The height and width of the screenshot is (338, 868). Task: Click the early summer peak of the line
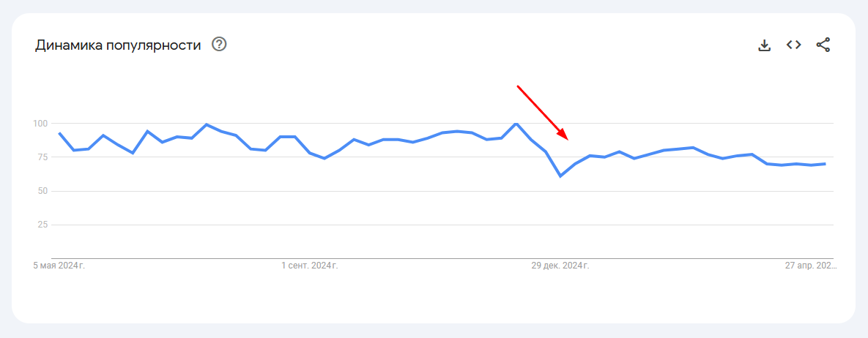point(207,124)
